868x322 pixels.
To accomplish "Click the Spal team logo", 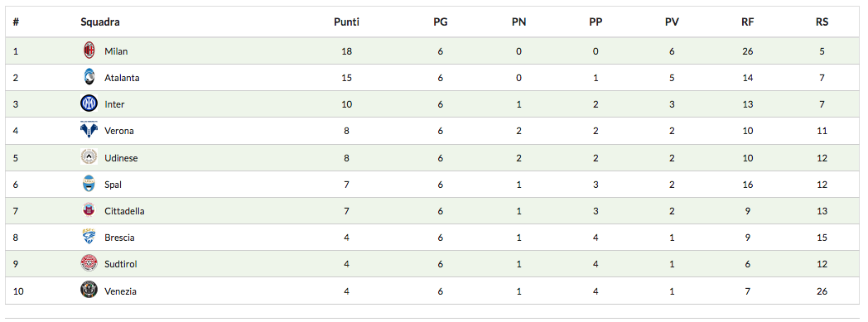I will tap(89, 184).
